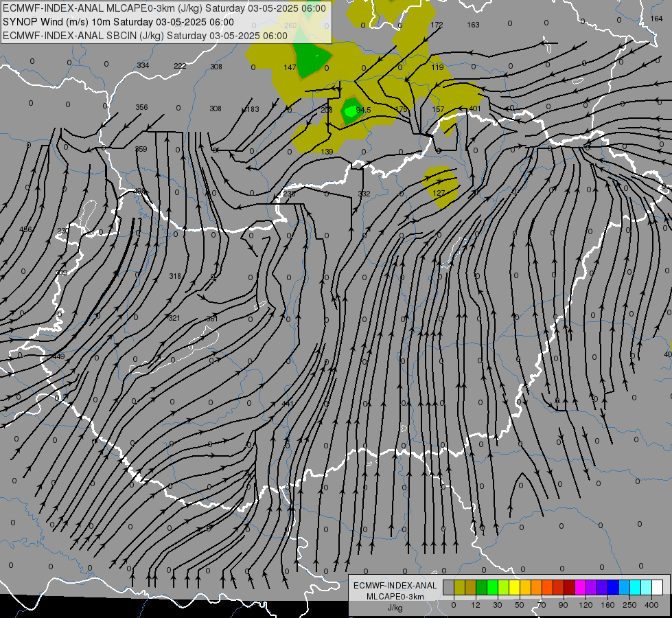
Task: Click the map value 139
Action: (x=327, y=151)
